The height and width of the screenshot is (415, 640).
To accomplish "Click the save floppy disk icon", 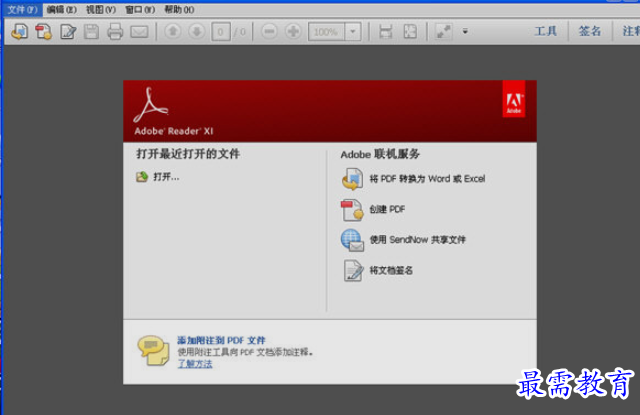I will (x=91, y=31).
